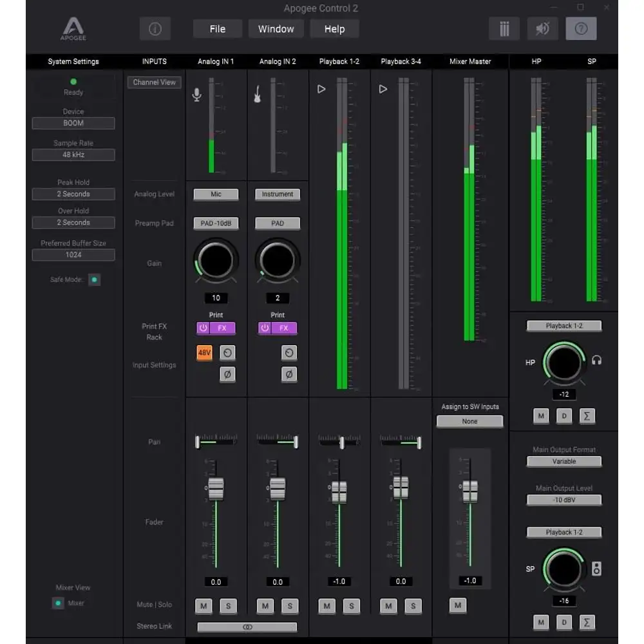Click the speaker mute icon in the top toolbar

[542, 29]
